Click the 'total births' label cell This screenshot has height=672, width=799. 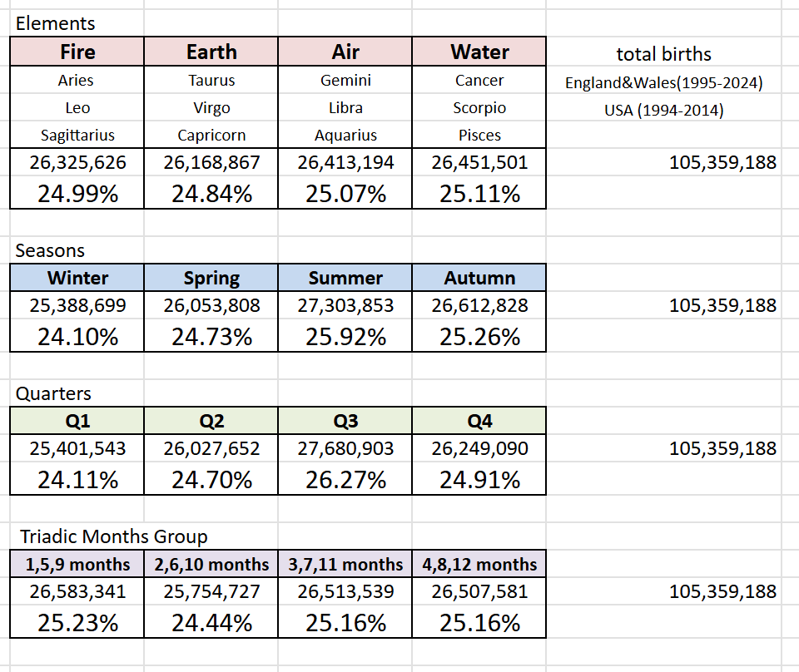663,55
